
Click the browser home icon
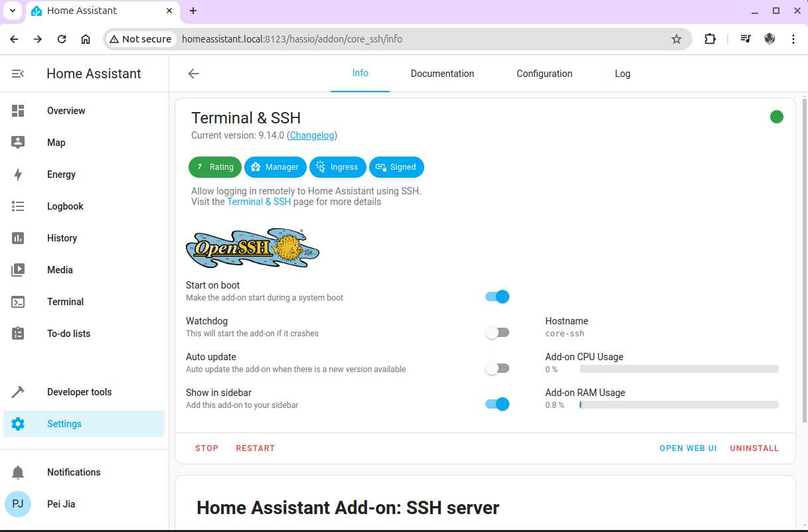coord(86,39)
